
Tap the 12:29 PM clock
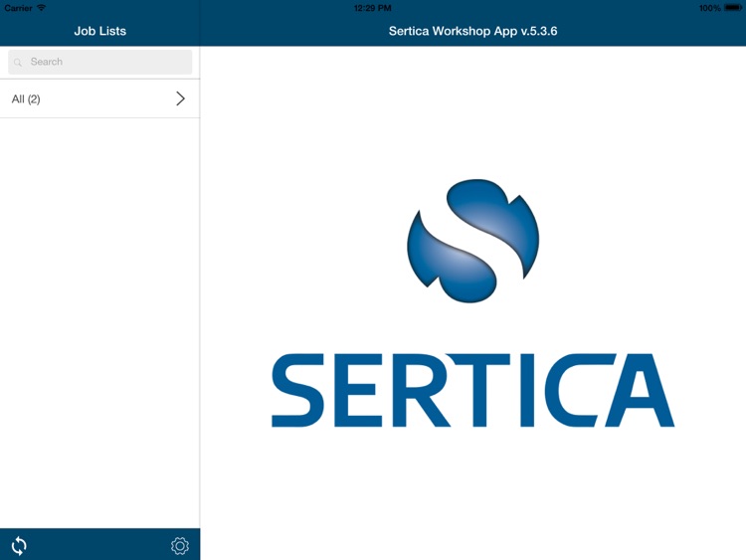click(x=373, y=8)
